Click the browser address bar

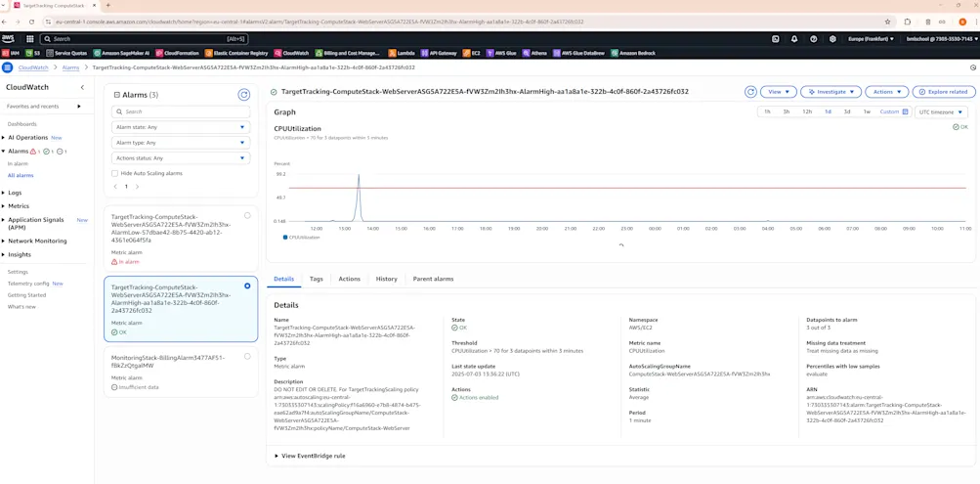click(462, 22)
